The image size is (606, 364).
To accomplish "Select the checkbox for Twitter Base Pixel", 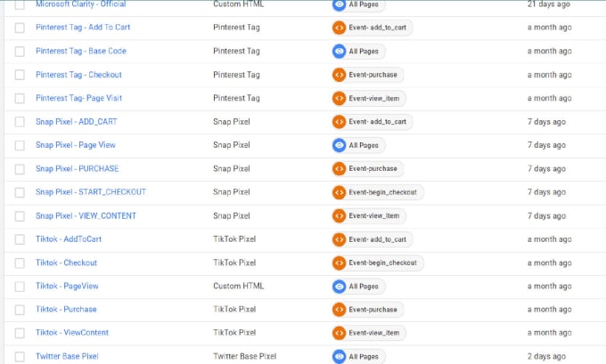I will (20, 357).
